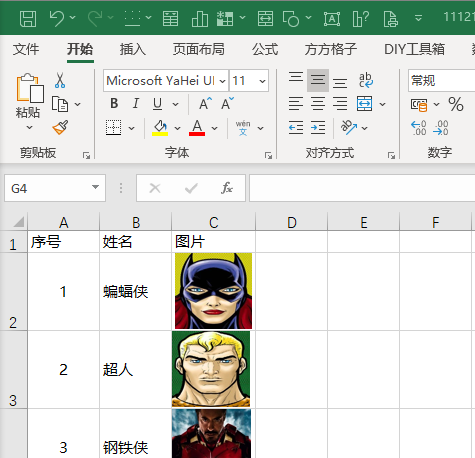Click Decrease Decimal icon

[x=441, y=128]
